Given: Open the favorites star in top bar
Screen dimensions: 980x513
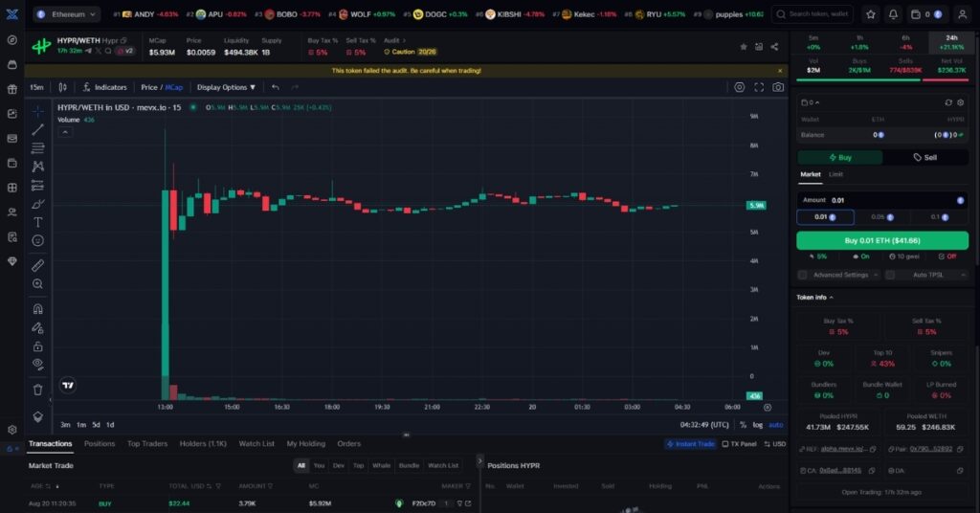Looking at the screenshot, I should pyautogui.click(x=871, y=13).
